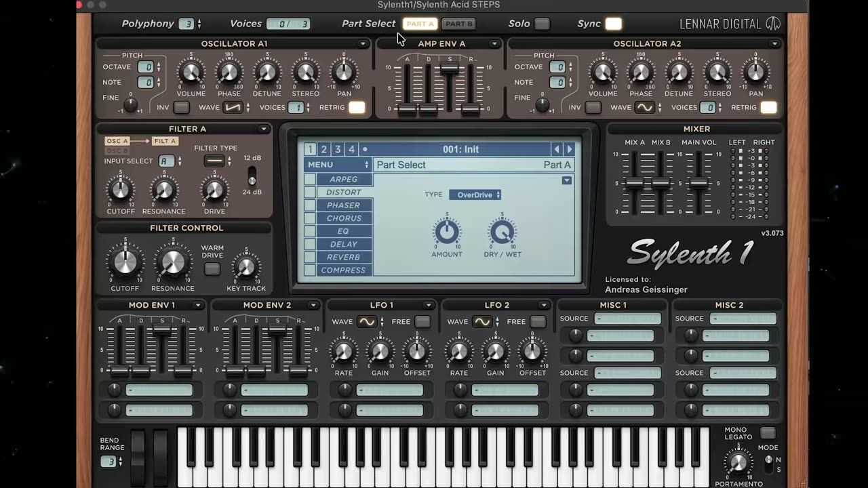Click the 001: Init preset name
Image resolution: width=868 pixels, height=488 pixels.
461,149
